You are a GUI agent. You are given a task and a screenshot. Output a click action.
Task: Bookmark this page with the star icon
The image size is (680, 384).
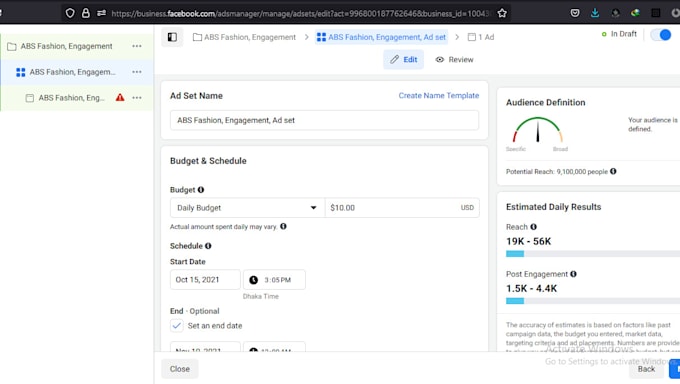click(x=502, y=13)
